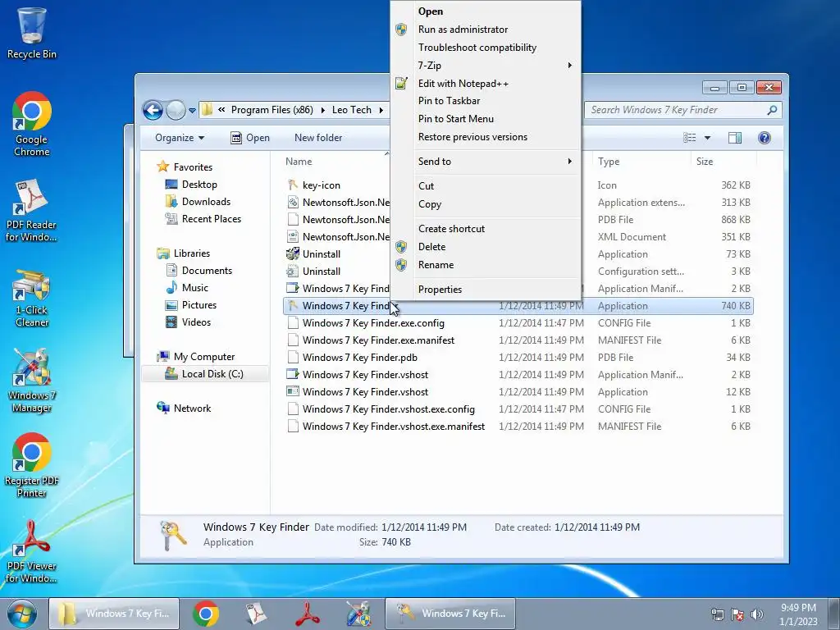The height and width of the screenshot is (630, 840).
Task: Click the arrow after Program Files (x86) in address bar
Action: point(322,110)
